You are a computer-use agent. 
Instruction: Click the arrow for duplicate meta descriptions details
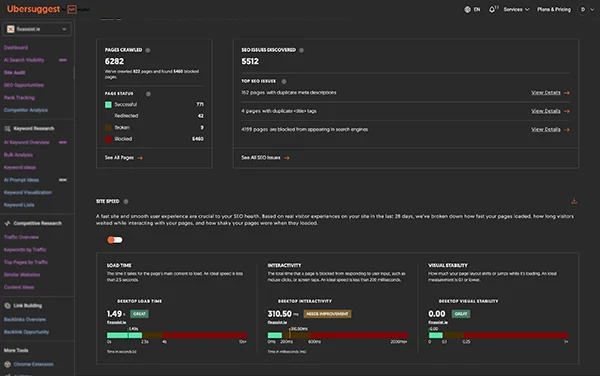[x=567, y=93]
